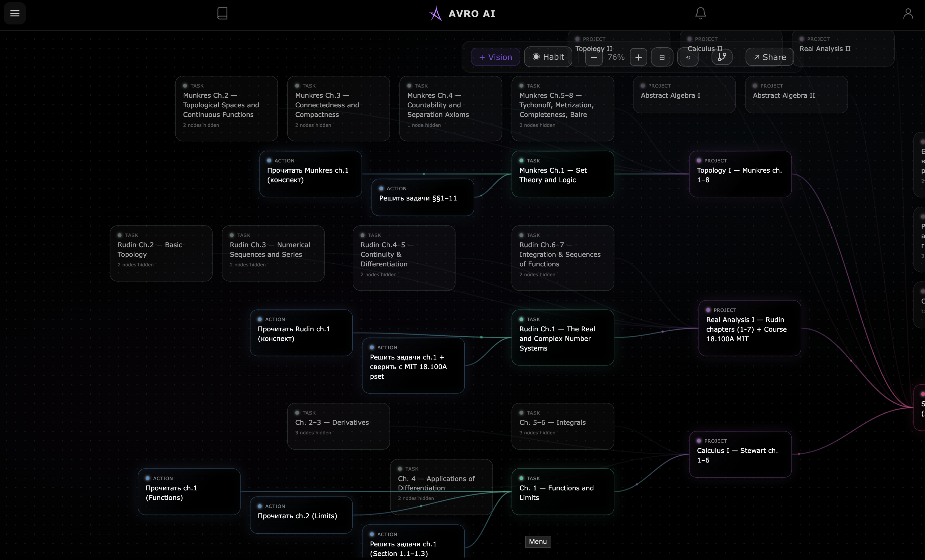The height and width of the screenshot is (560, 925).
Task: Zoom in with the plus button
Action: [x=638, y=58]
